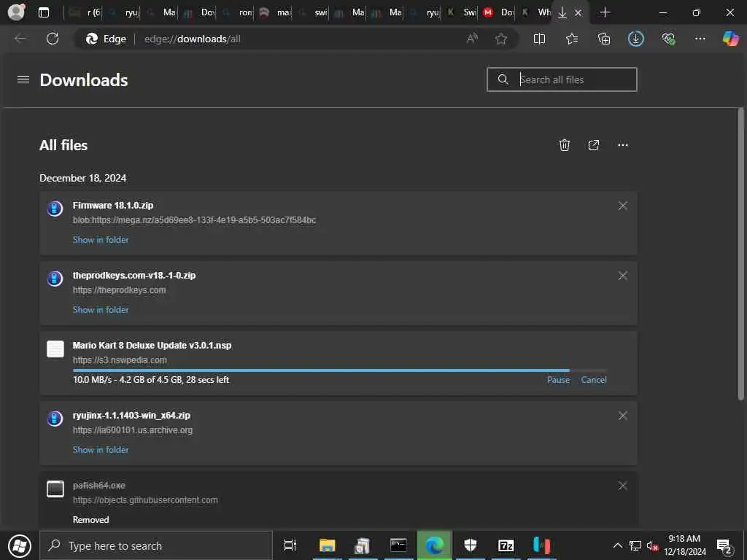Click the taskbar "Type here to search" box
The height and width of the screenshot is (560, 747).
coord(156,545)
